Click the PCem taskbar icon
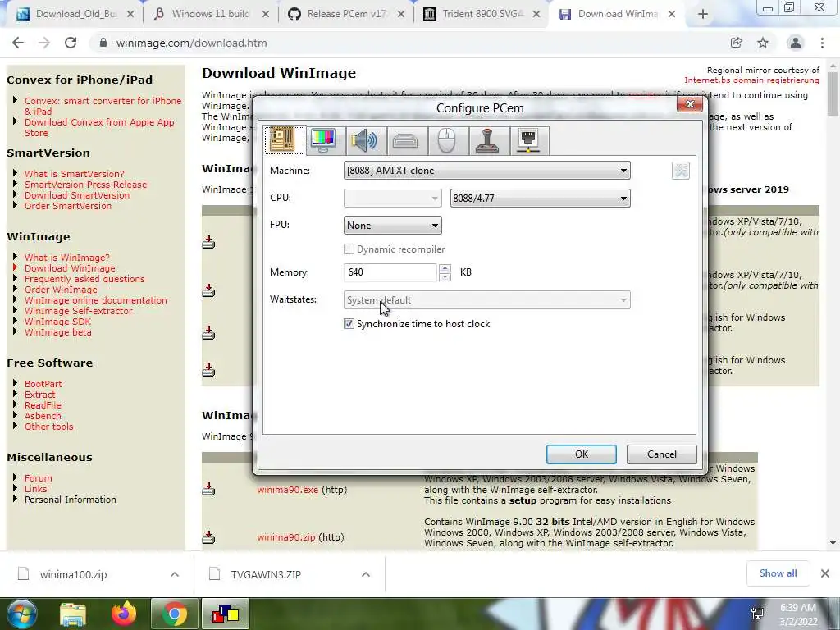The width and height of the screenshot is (840, 630). point(225,614)
